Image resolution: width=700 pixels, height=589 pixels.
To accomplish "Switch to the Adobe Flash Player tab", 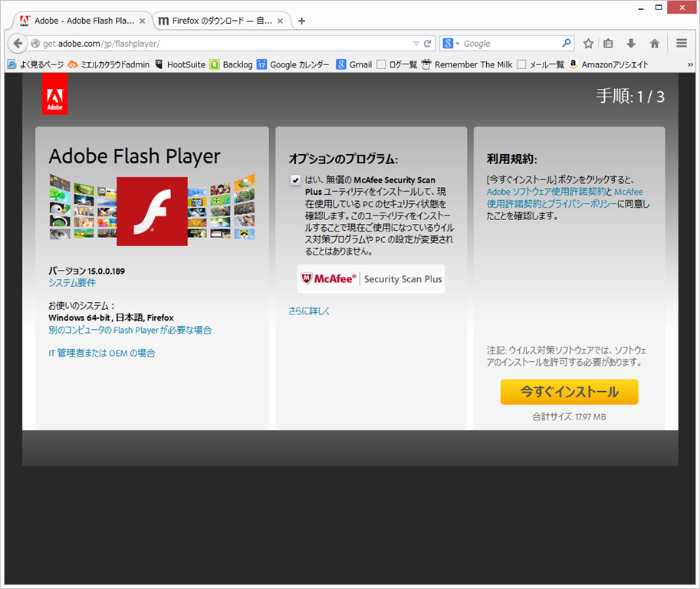I will pyautogui.click(x=84, y=21).
